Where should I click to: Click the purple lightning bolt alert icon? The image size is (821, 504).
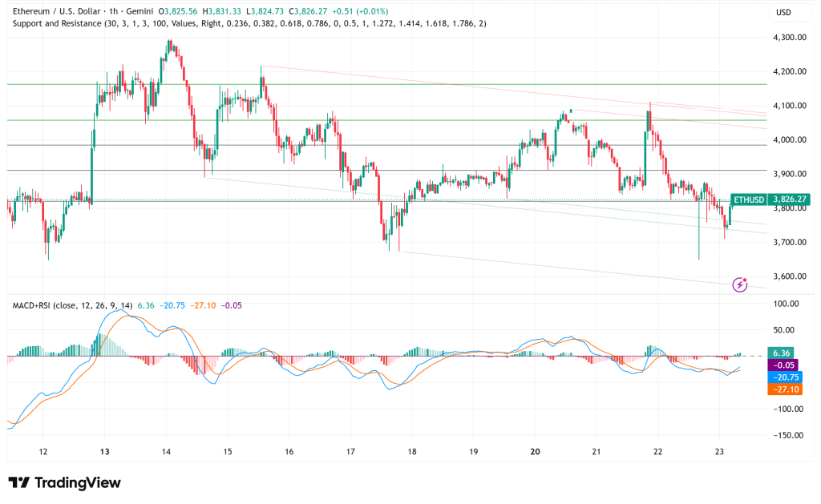click(741, 284)
